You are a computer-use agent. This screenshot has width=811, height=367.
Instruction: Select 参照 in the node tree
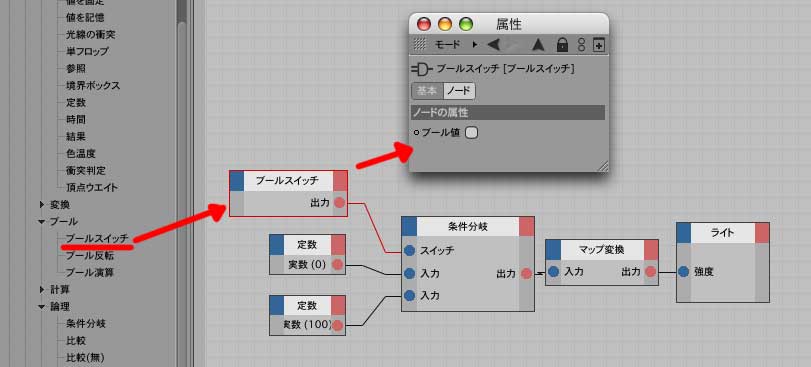[76, 68]
